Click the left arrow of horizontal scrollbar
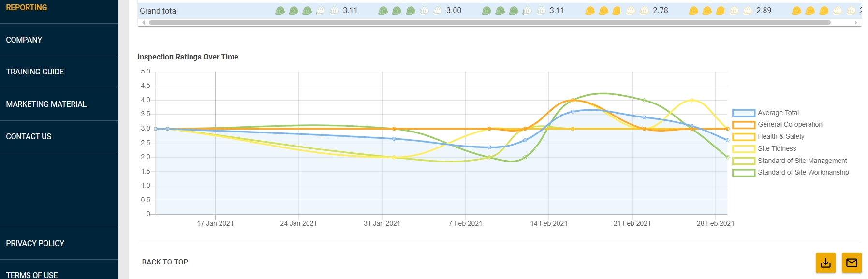Screen dimensions: 868x279 [x=143, y=22]
